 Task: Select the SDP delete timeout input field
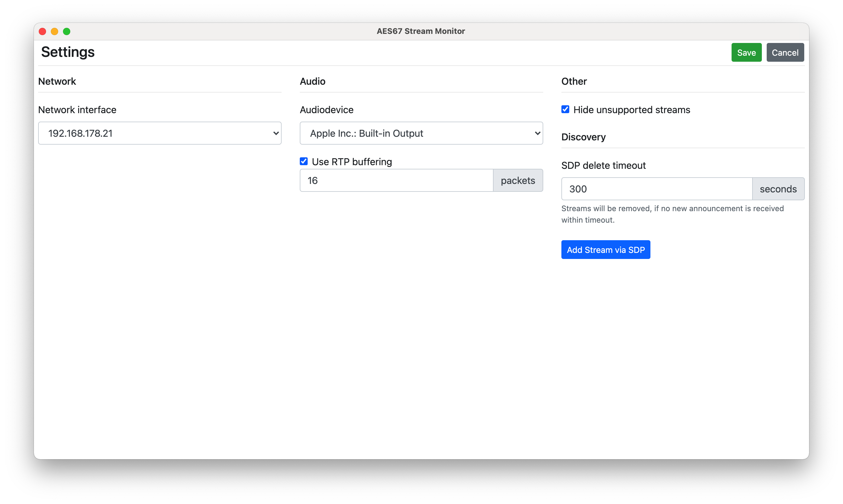coord(656,189)
